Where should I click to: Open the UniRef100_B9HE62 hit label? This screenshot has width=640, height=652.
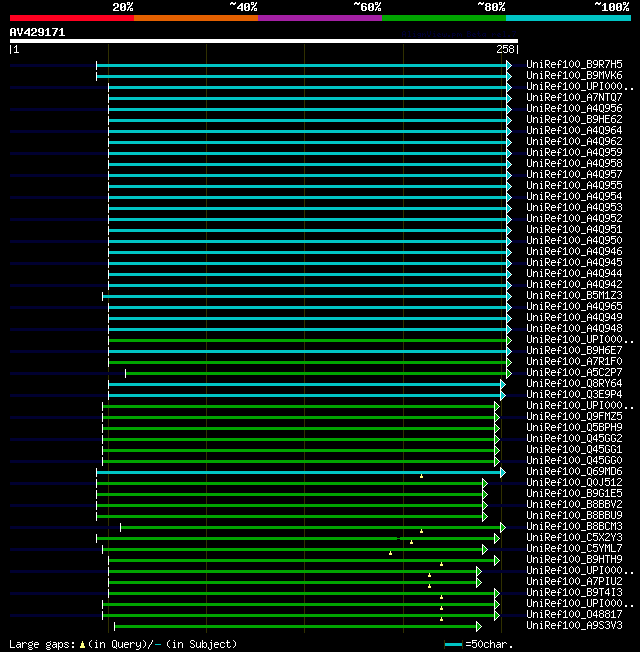(x=574, y=119)
